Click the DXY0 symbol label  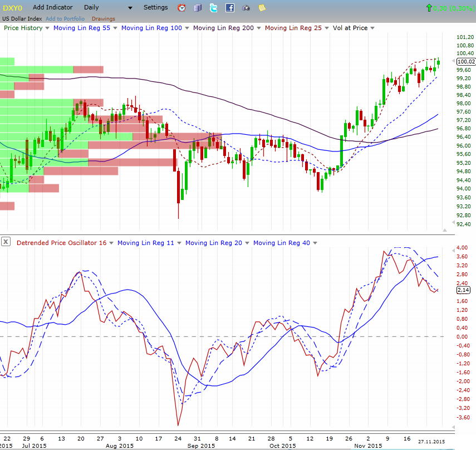(x=12, y=7)
